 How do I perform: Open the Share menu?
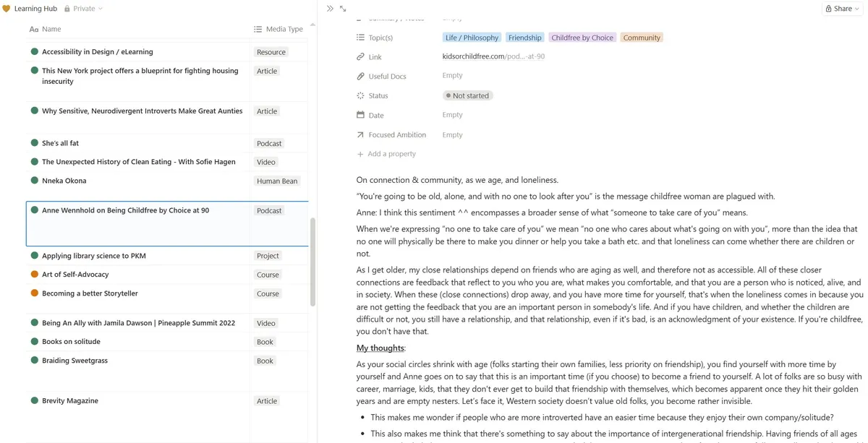843,9
